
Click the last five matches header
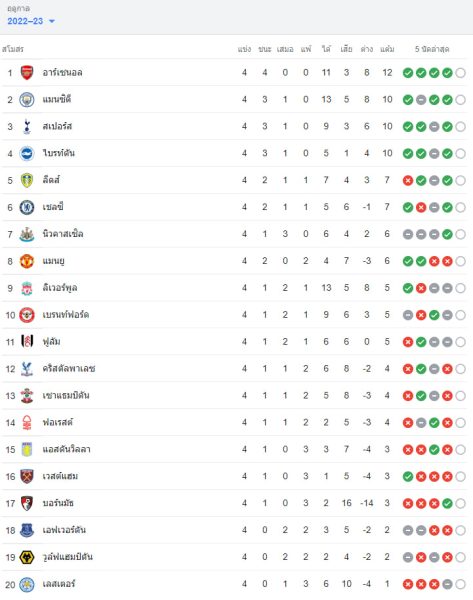(432, 49)
